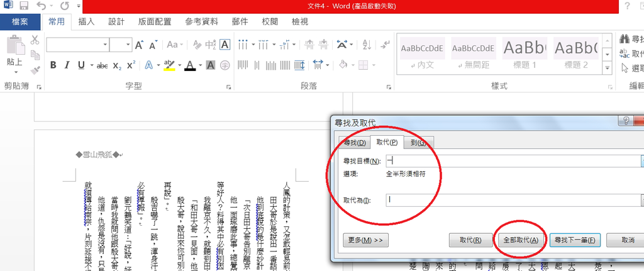Screen dimensions: 644x271
Task: Click the Redo arrow icon
Action: 65,6
